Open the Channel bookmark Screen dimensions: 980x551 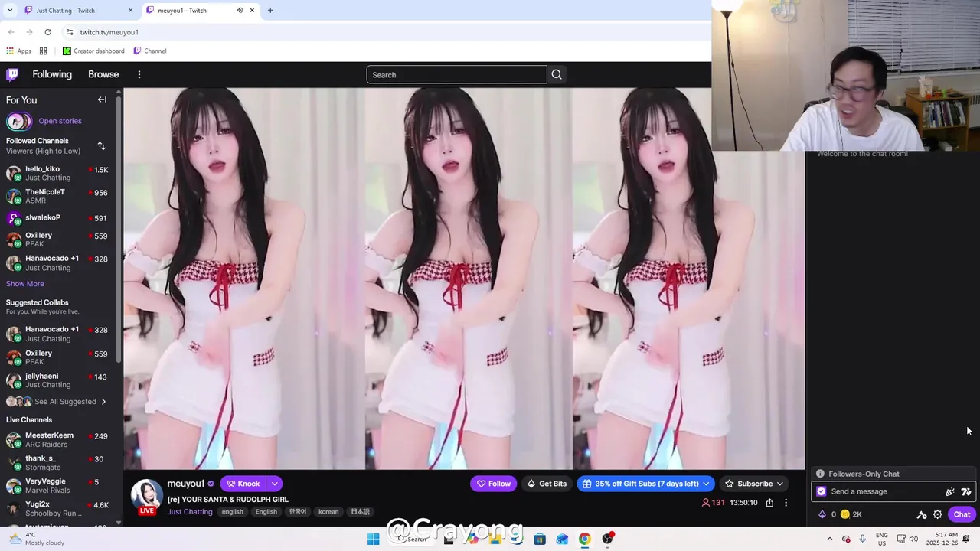[150, 51]
